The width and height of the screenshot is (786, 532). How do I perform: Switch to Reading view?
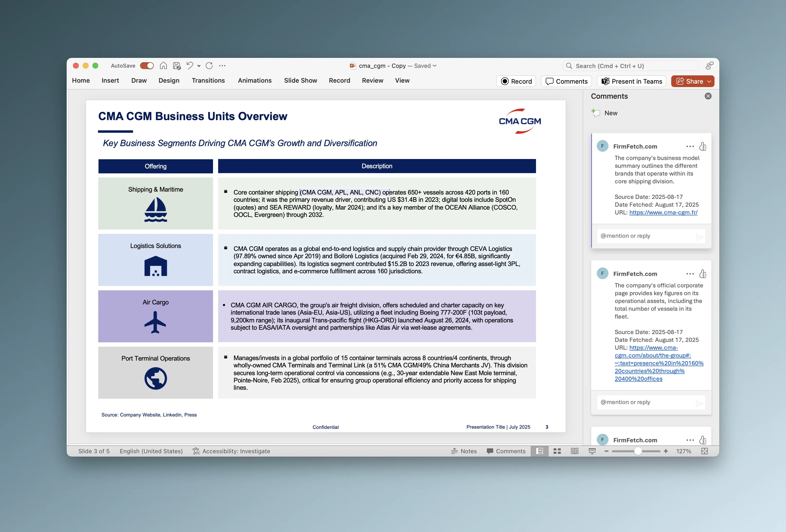click(x=574, y=451)
